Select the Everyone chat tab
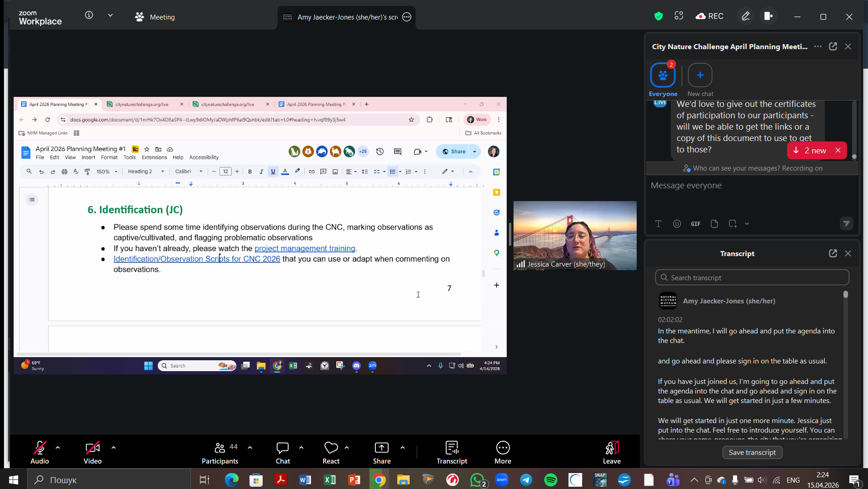The image size is (868, 489). tap(663, 75)
